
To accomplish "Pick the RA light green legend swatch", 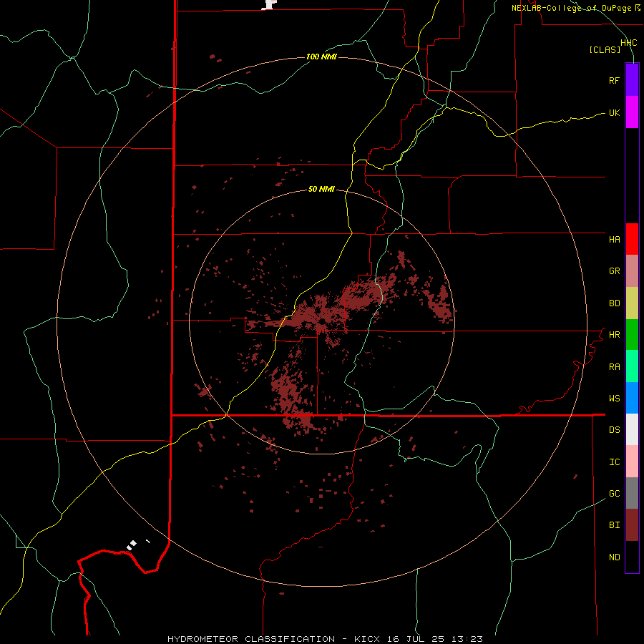I will click(632, 366).
